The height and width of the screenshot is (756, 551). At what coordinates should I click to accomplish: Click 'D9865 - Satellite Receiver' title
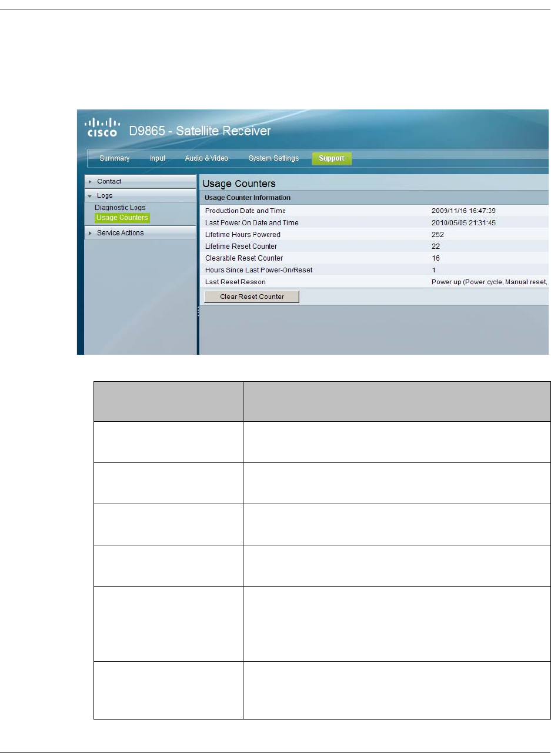click(x=200, y=131)
